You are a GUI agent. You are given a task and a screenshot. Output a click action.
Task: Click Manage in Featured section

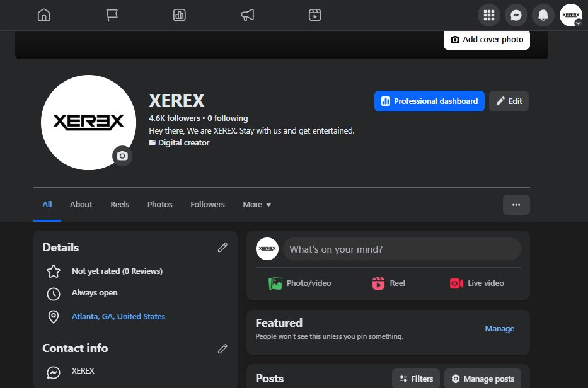point(500,329)
